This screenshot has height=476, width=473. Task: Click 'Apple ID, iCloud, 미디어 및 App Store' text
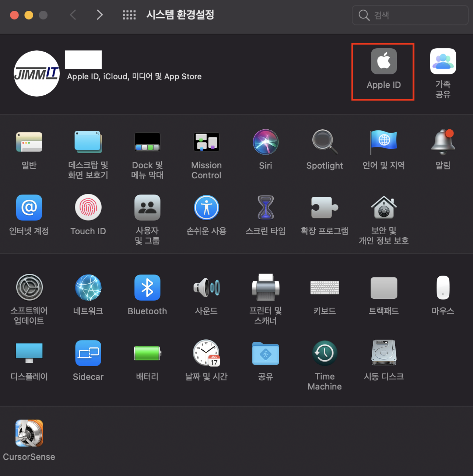pyautogui.click(x=134, y=76)
